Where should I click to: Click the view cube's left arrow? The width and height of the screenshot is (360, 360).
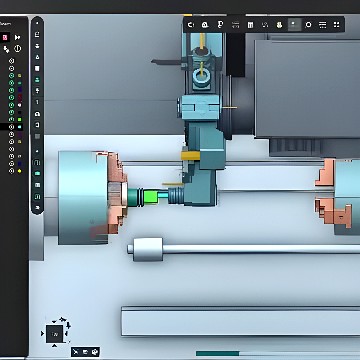[42, 334]
